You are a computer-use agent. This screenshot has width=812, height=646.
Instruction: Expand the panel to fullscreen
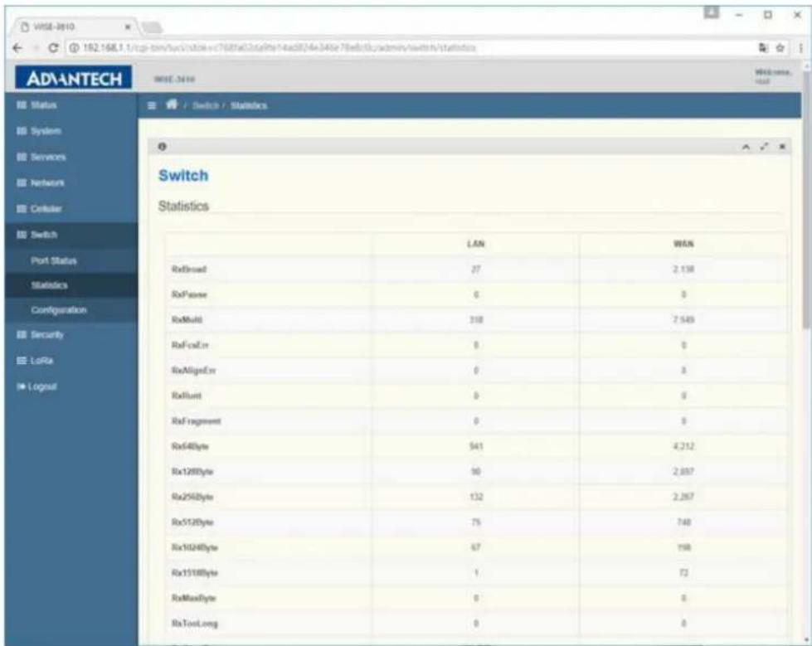pyautogui.click(x=765, y=147)
